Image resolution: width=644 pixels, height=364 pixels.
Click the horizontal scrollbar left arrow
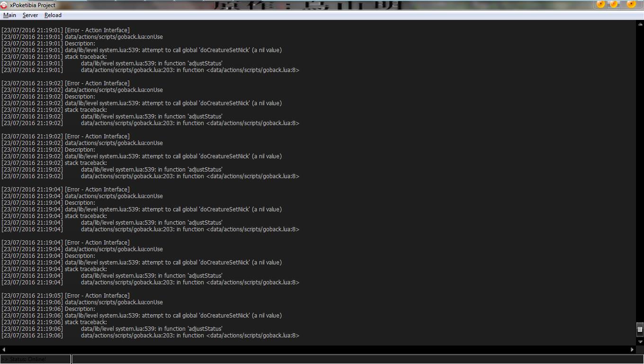click(x=4, y=349)
